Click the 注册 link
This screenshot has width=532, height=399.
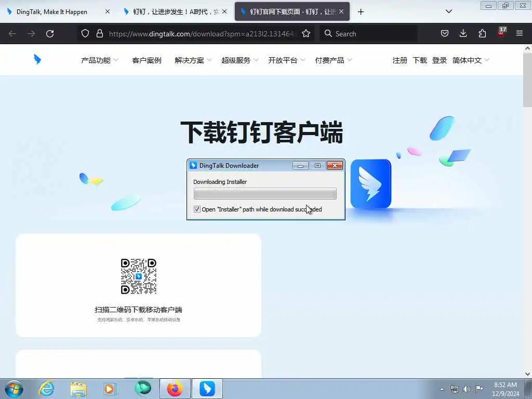point(400,60)
